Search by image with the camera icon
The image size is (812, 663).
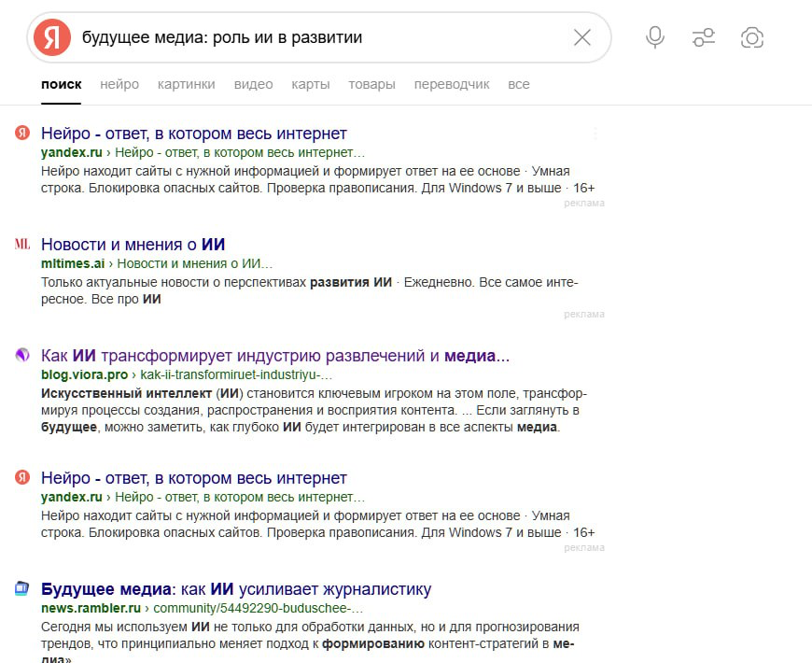pyautogui.click(x=752, y=37)
